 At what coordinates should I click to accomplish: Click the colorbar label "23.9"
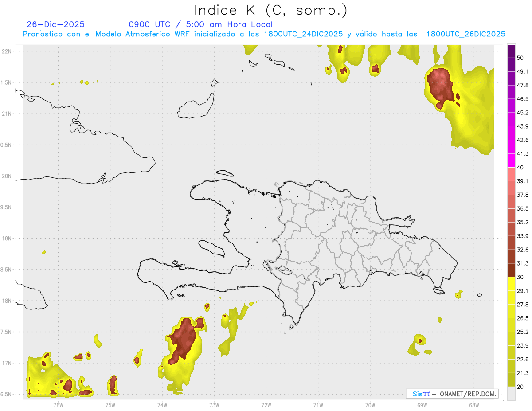tap(523, 345)
